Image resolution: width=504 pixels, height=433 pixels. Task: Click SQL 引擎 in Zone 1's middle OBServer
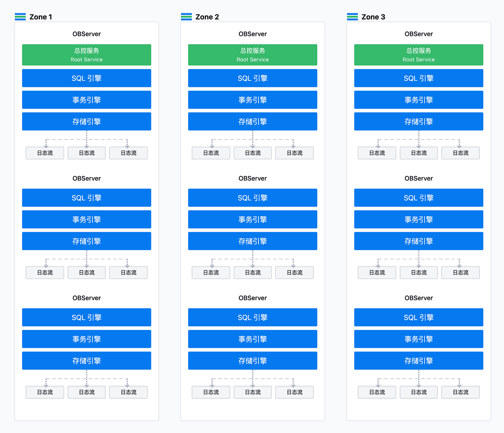(87, 198)
